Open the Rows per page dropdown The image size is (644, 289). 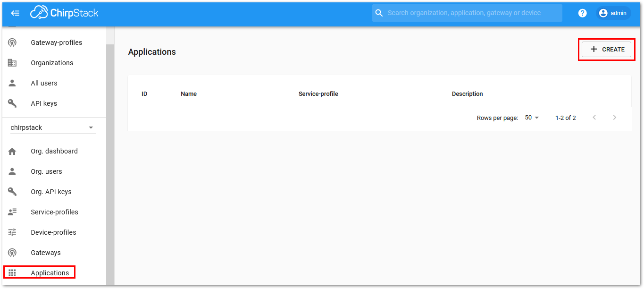pyautogui.click(x=532, y=118)
